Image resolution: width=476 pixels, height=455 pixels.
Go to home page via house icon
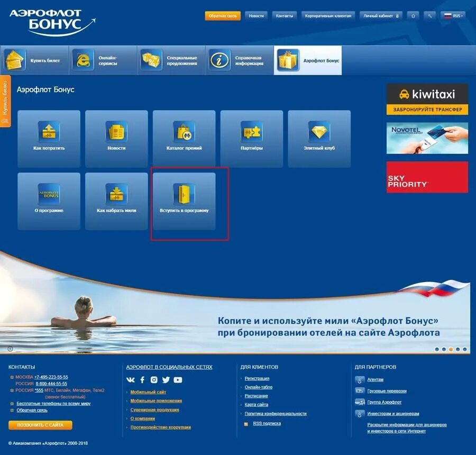pos(413,16)
